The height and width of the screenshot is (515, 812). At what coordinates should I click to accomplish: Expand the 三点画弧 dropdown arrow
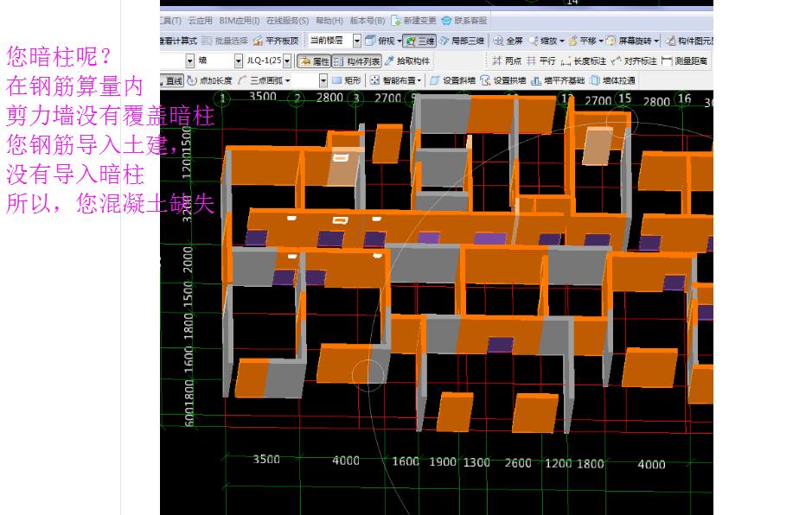click(287, 80)
